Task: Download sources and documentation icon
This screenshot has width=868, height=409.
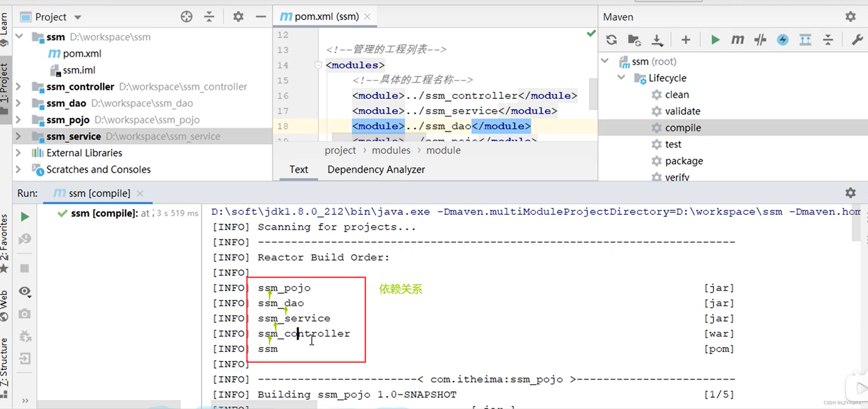Action: click(x=657, y=40)
